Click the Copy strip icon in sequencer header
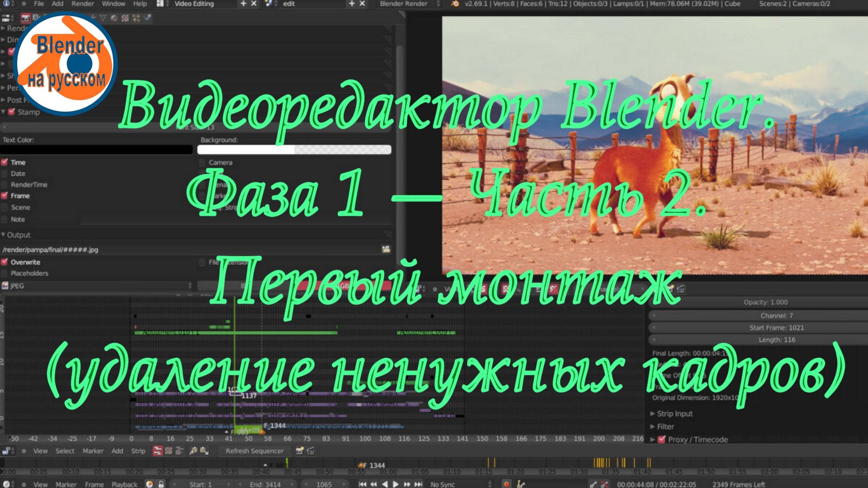Viewport: 868px width, 488px height. click(193, 451)
